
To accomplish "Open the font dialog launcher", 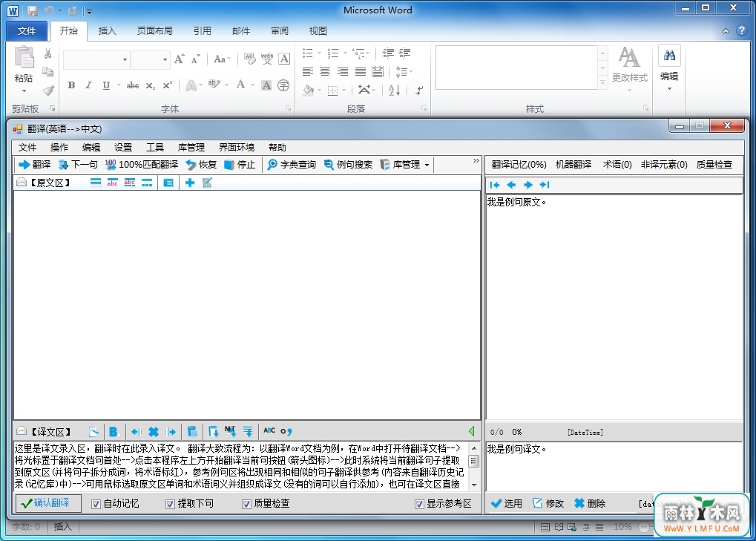I will (289, 109).
